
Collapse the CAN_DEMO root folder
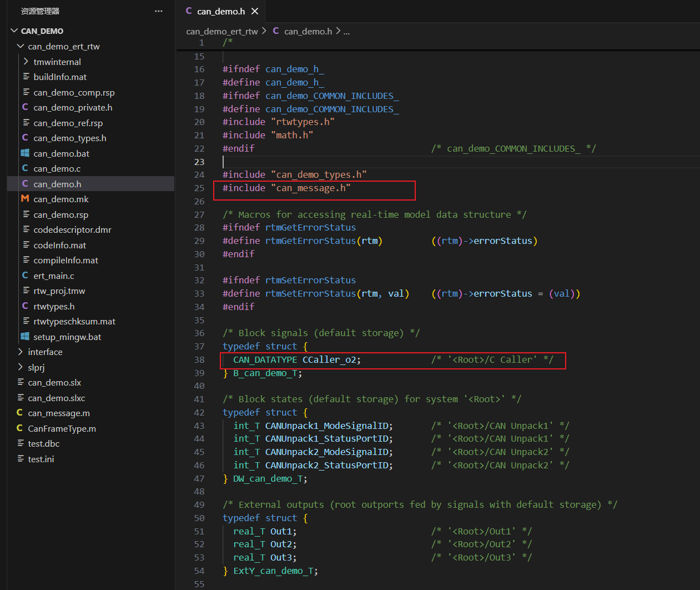tap(14, 31)
